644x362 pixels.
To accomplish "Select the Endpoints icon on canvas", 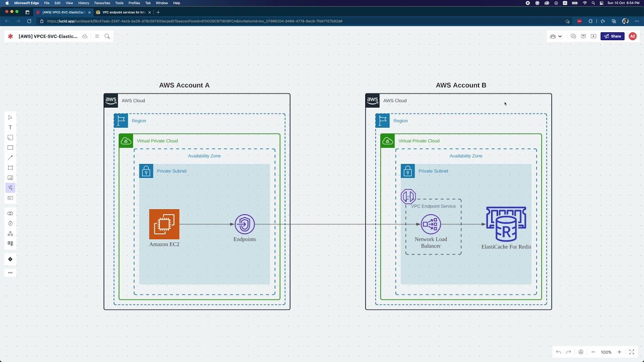I will pyautogui.click(x=245, y=224).
